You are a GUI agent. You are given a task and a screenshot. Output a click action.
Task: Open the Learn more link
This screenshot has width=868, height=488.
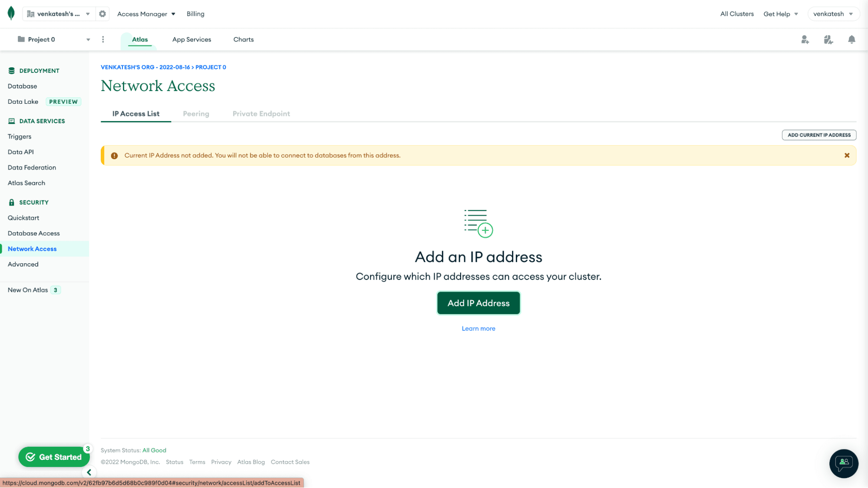point(479,328)
